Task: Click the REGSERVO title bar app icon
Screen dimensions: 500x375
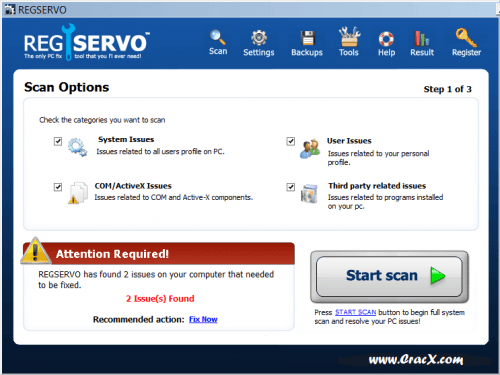Action: 10,10
